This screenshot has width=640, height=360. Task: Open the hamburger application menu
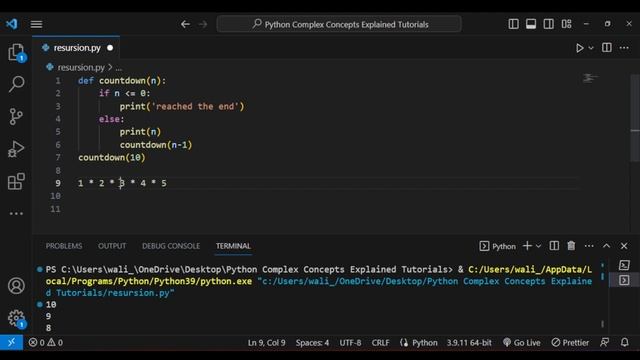tap(36, 24)
